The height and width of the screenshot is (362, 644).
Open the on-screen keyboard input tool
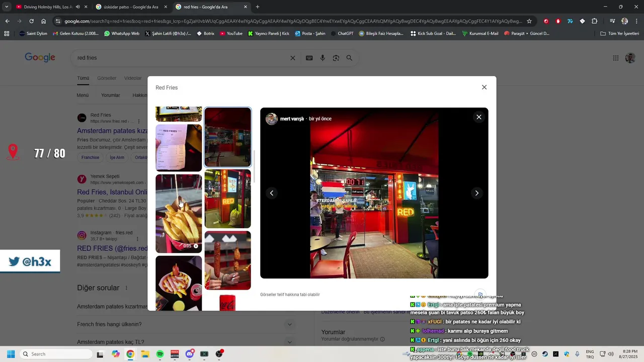(309, 58)
